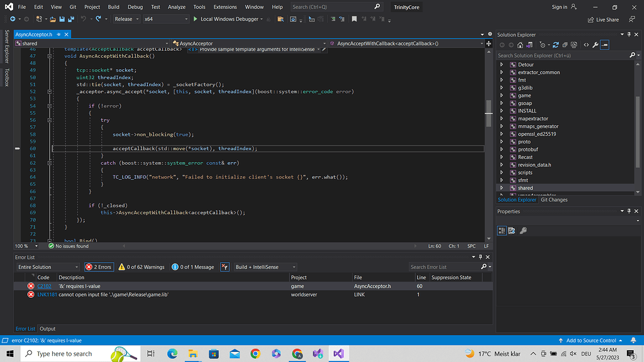This screenshot has width=644, height=362.
Task: Switch to the Output tab
Action: [x=47, y=329]
